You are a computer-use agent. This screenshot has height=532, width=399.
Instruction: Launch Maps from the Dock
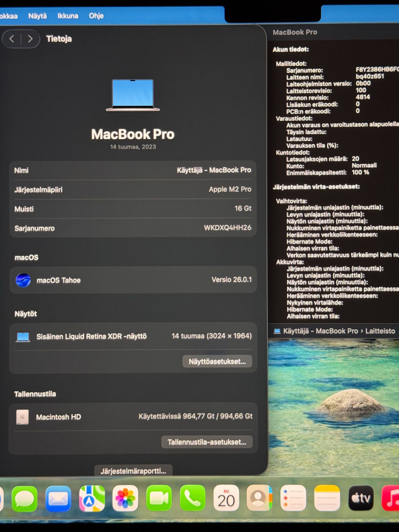coord(92,498)
